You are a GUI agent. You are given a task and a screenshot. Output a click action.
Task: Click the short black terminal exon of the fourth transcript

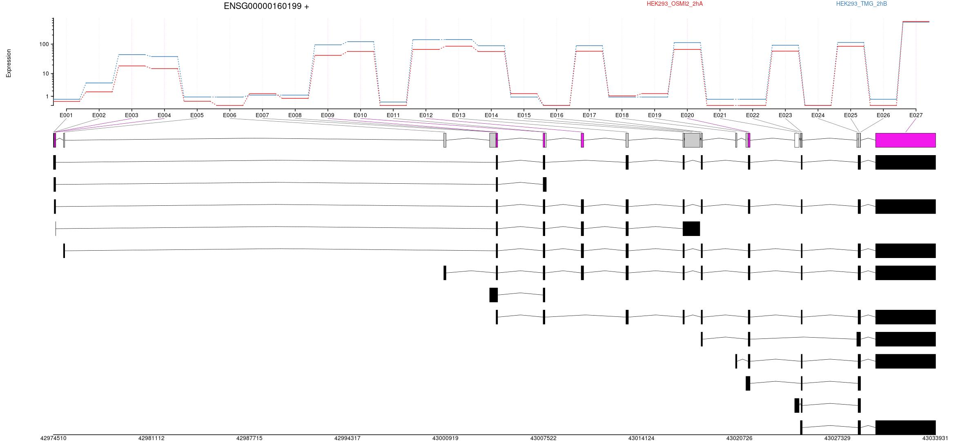point(691,229)
